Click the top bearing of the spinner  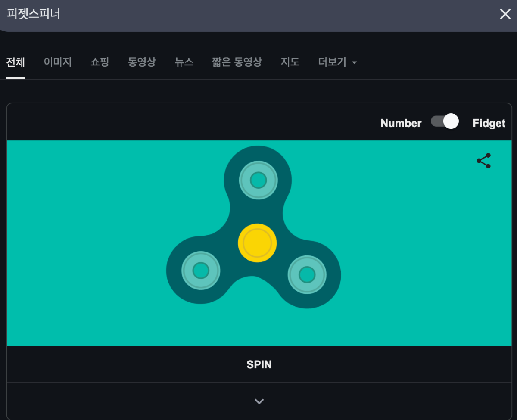click(258, 180)
